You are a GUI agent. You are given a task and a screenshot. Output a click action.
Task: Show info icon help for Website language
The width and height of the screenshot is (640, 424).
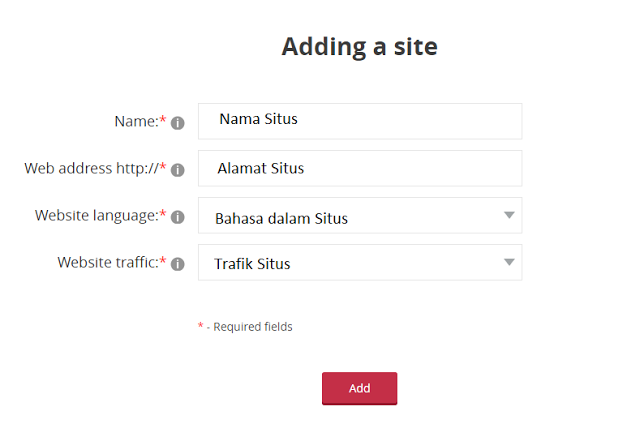[x=178, y=217]
